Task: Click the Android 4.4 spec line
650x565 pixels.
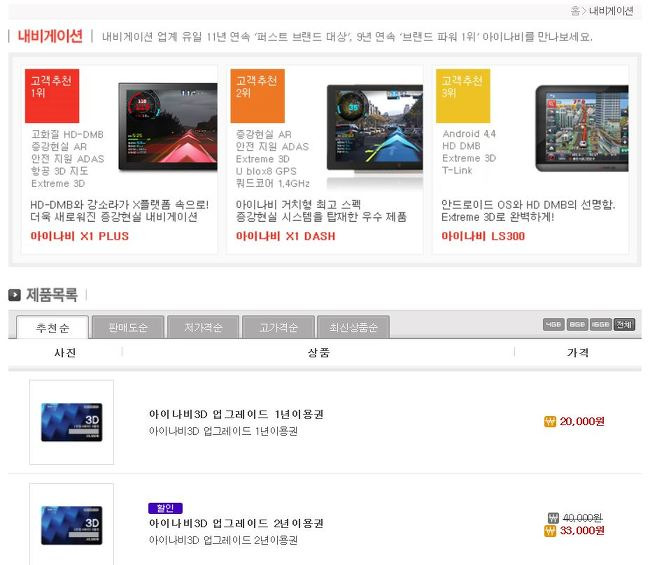Action: tap(469, 134)
